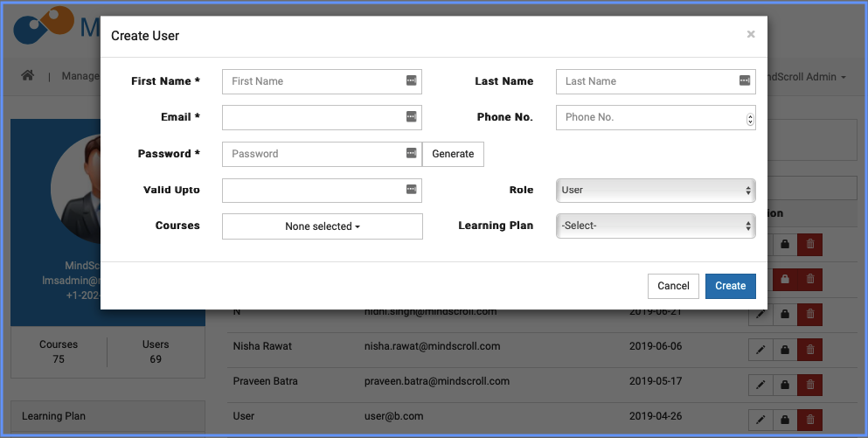
Task: Click lock icon for Nisha Rawat
Action: click(785, 350)
